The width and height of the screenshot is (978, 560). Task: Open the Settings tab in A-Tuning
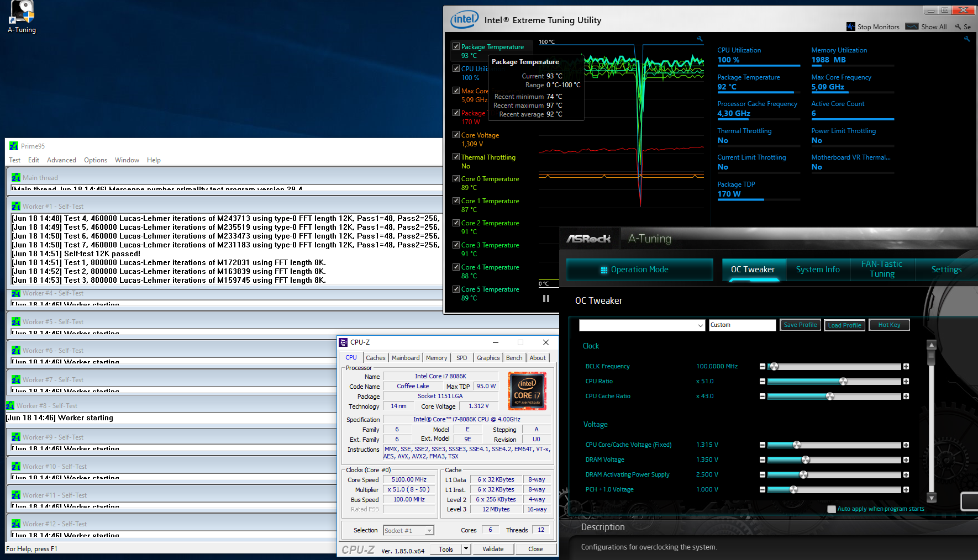point(946,270)
